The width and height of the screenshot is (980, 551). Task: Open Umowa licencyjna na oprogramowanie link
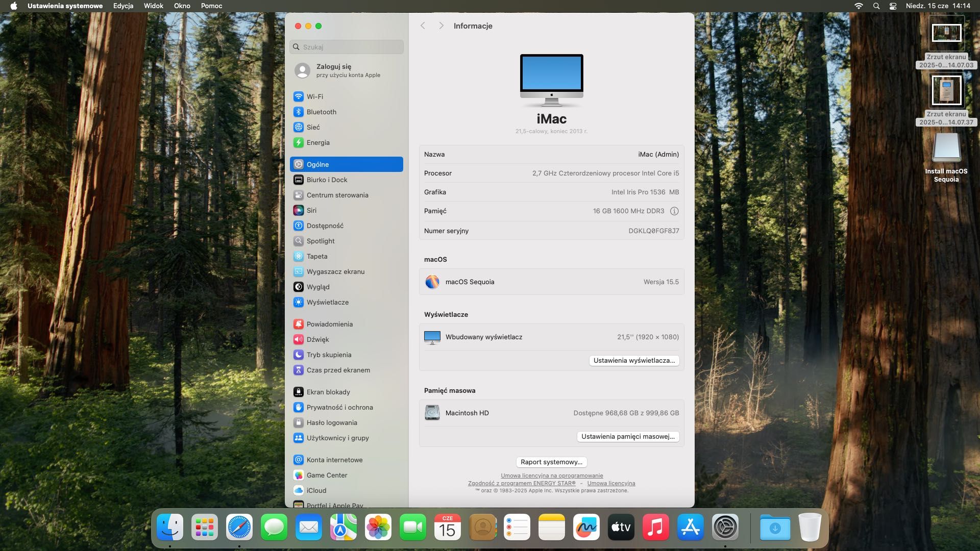[552, 475]
